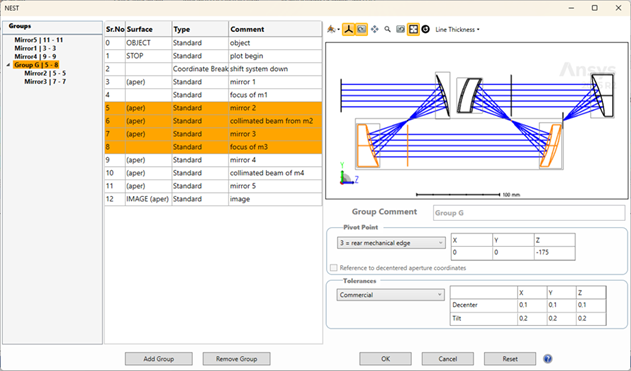Click the Pivot Point Z value -175
This screenshot has width=631, height=371.
click(x=555, y=253)
